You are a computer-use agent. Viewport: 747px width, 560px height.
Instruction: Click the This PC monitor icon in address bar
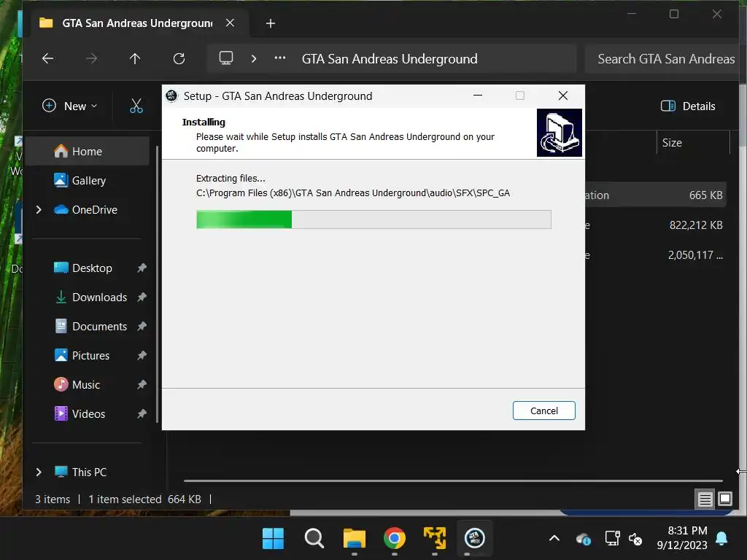[x=226, y=58]
